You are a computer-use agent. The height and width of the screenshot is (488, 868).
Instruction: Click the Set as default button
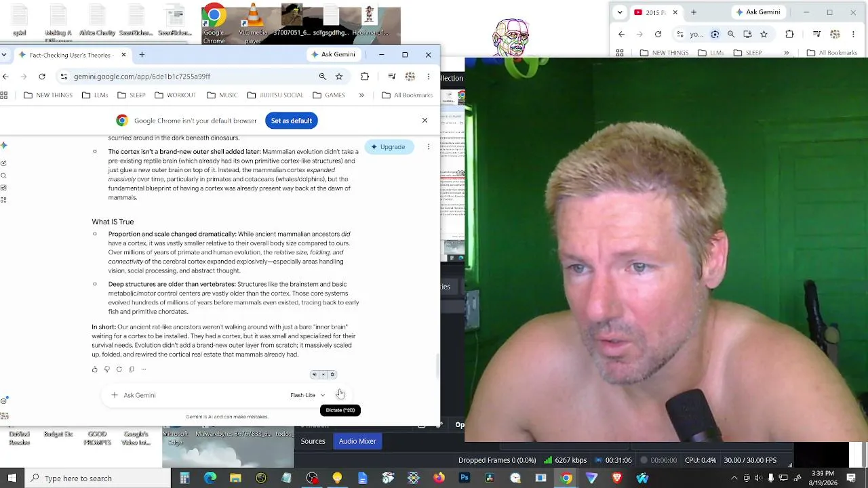[292, 121]
